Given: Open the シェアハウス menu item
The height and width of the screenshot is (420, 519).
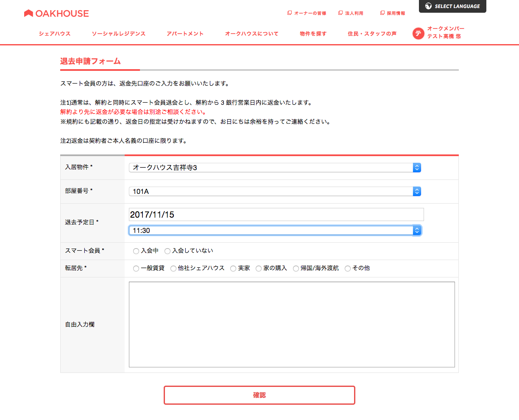Looking at the screenshot, I should [55, 34].
